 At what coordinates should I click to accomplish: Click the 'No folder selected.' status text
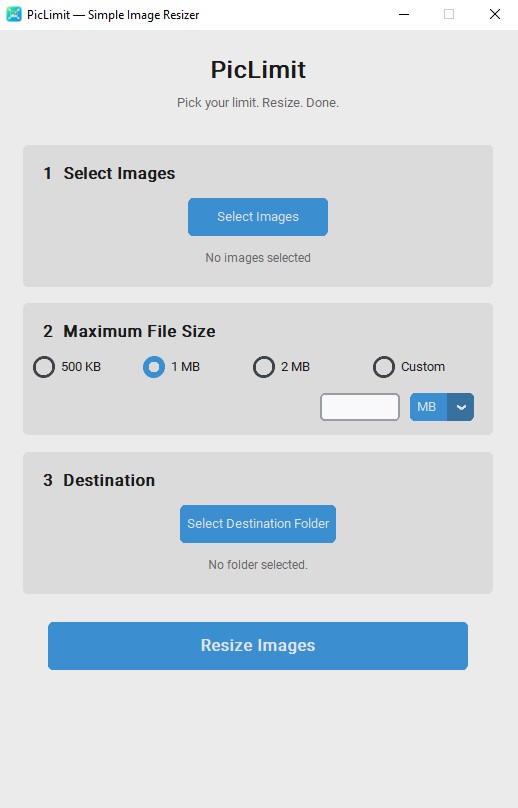pyautogui.click(x=258, y=565)
